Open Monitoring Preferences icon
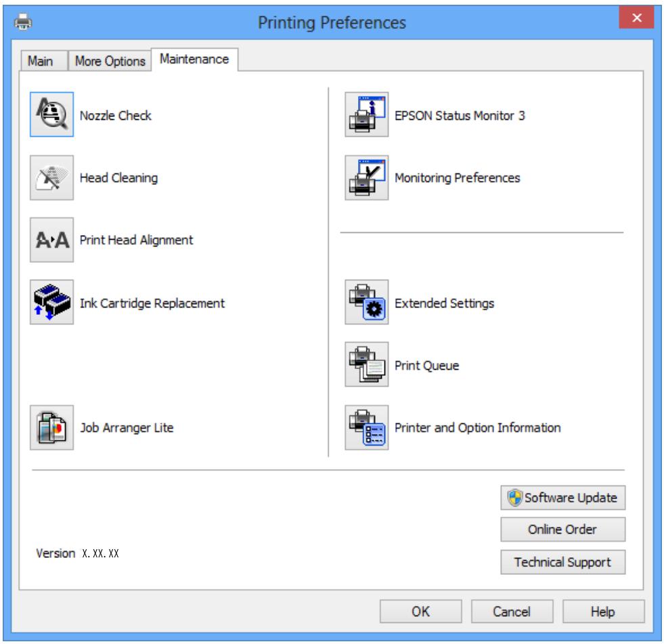664x644 pixels. [x=366, y=177]
